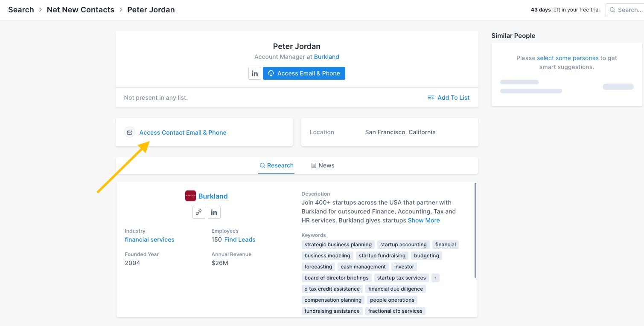Click the Peter Jordan name heading

[297, 46]
